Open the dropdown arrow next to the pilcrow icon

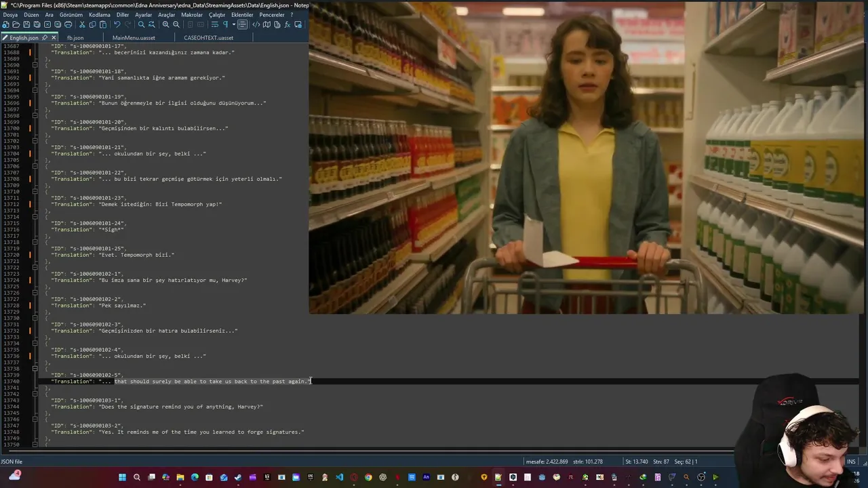234,24
